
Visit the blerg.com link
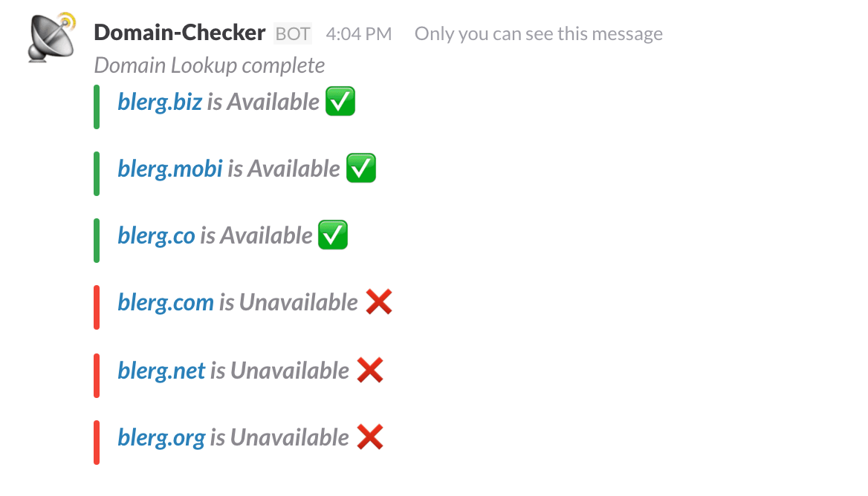[x=166, y=303]
